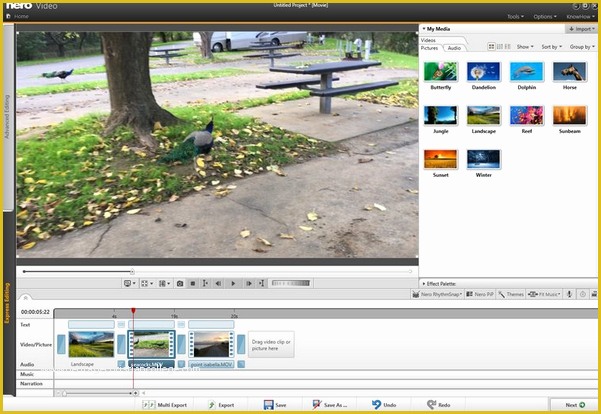The width and height of the screenshot is (601, 414).
Task: Open the Nero RhythmSnap dropdown
Action: pyautogui.click(x=437, y=294)
